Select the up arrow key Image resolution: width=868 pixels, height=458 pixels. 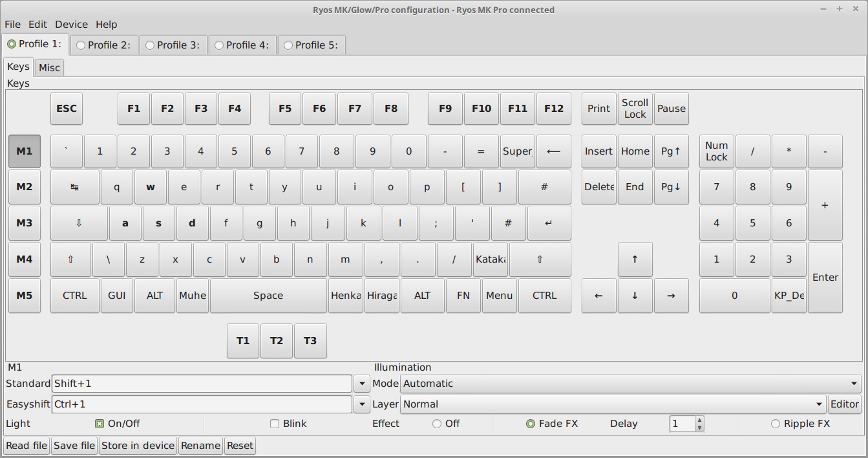(x=635, y=259)
